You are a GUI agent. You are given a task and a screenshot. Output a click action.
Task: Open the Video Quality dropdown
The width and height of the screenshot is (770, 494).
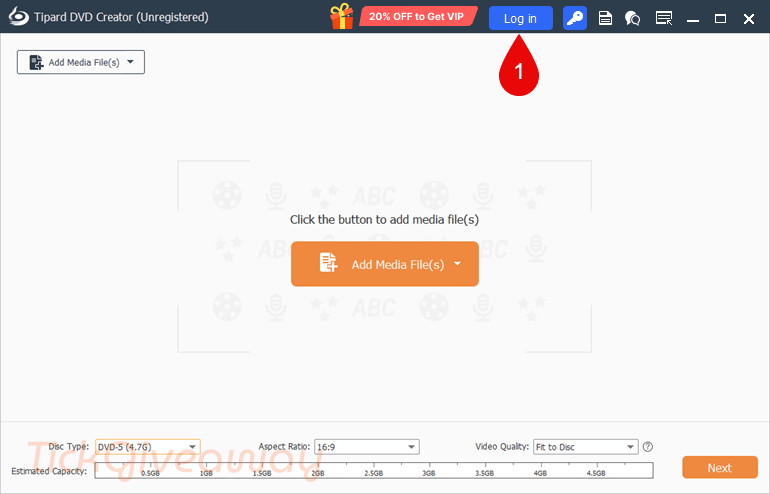click(585, 447)
